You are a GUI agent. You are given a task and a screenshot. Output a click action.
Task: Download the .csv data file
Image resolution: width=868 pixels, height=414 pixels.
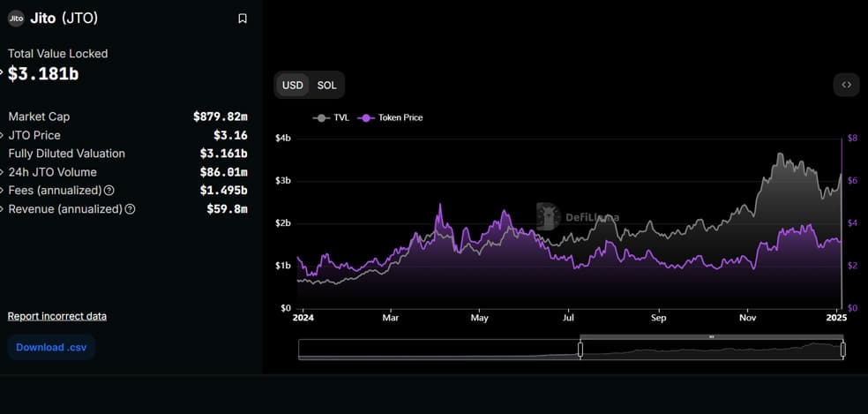point(51,348)
